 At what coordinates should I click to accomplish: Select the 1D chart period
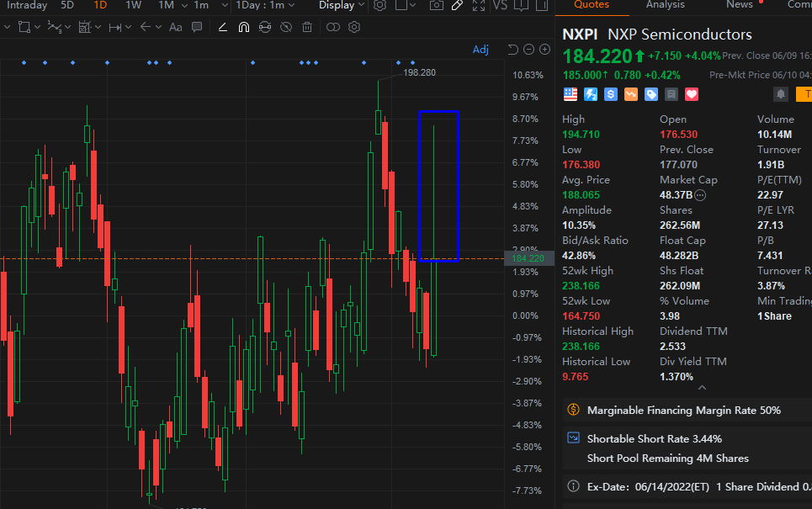point(100,5)
